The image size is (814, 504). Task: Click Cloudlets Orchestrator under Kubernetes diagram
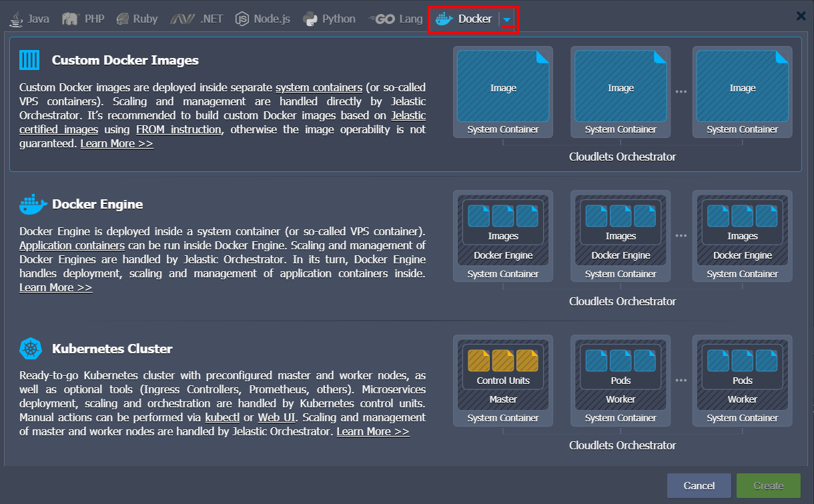(x=623, y=445)
